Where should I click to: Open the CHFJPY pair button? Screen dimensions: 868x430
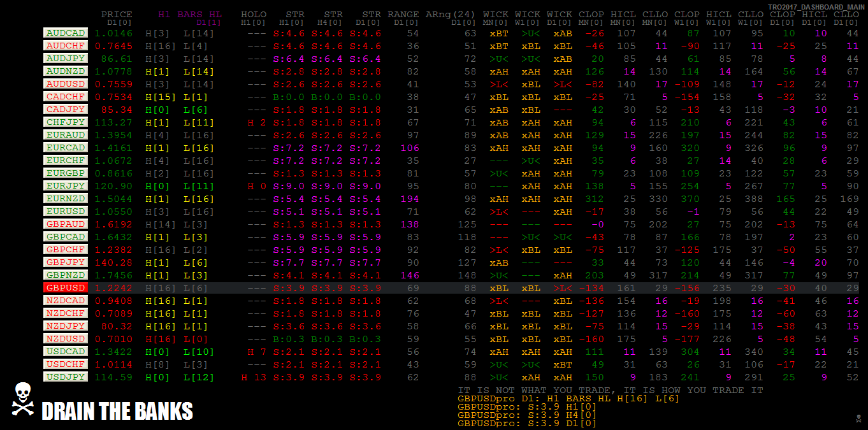pyautogui.click(x=65, y=122)
